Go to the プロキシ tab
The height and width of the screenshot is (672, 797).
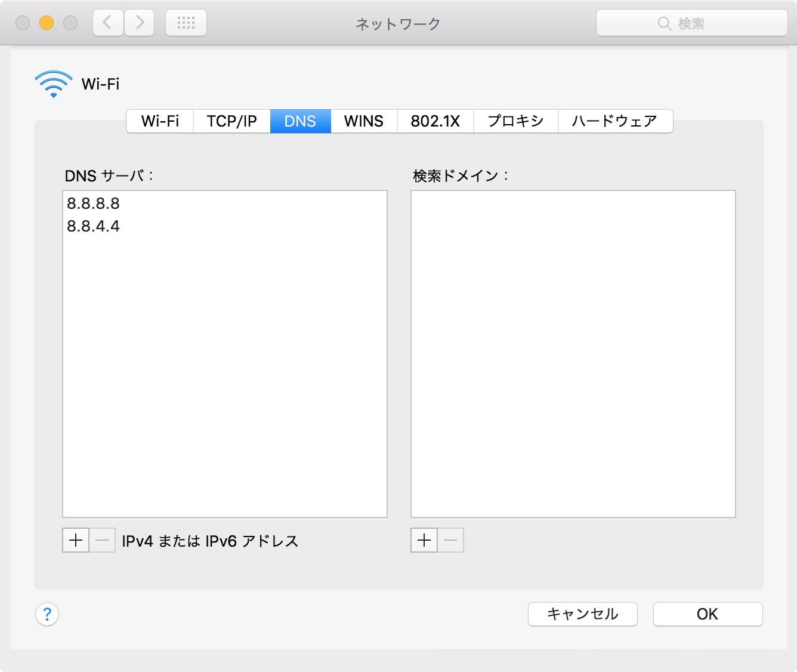coord(515,121)
